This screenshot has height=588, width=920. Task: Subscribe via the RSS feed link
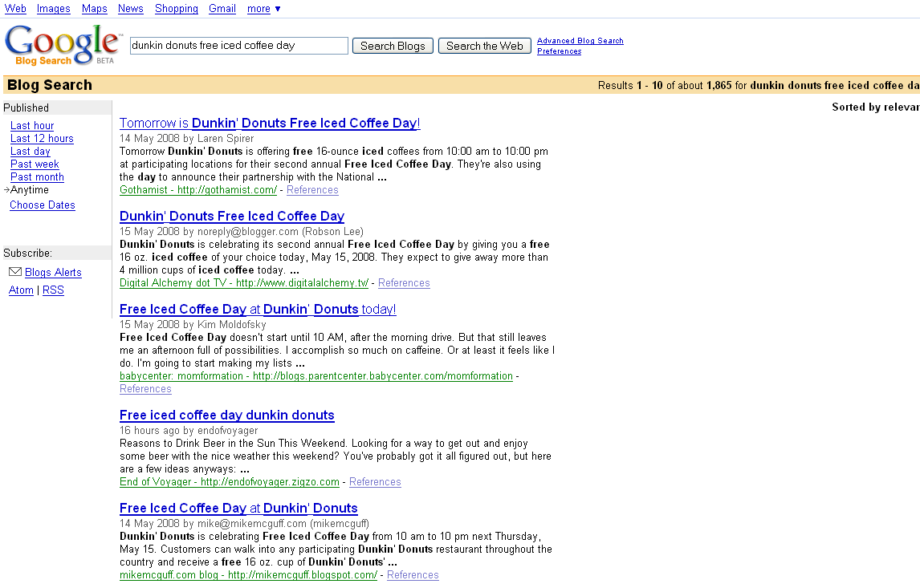(54, 290)
